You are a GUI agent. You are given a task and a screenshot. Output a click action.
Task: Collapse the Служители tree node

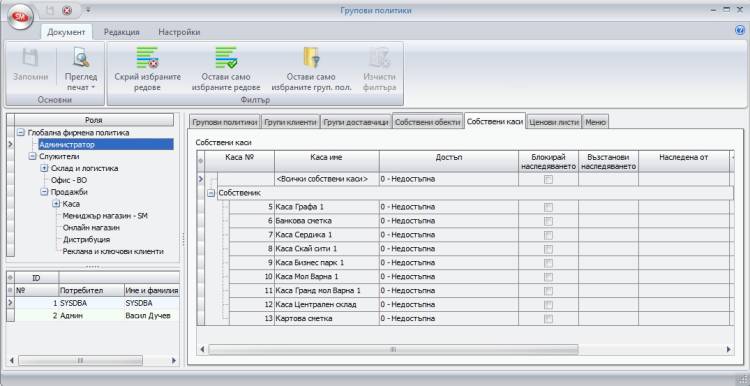coord(32,156)
